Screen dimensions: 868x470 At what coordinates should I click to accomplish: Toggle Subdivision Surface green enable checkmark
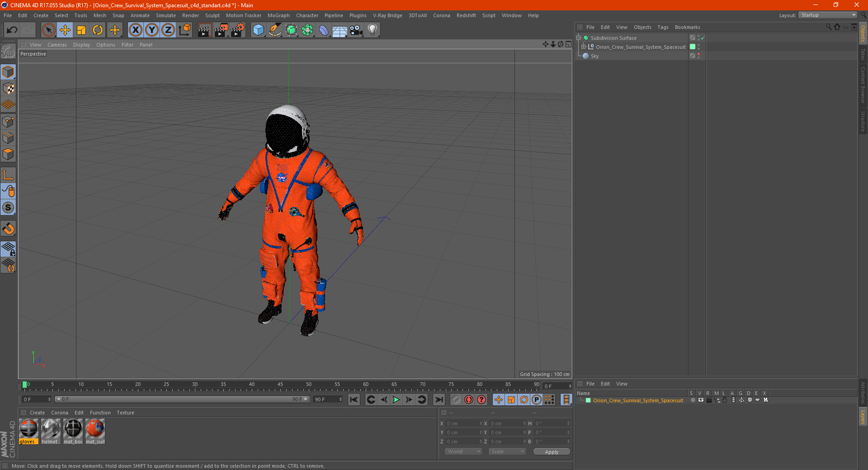pyautogui.click(x=703, y=38)
